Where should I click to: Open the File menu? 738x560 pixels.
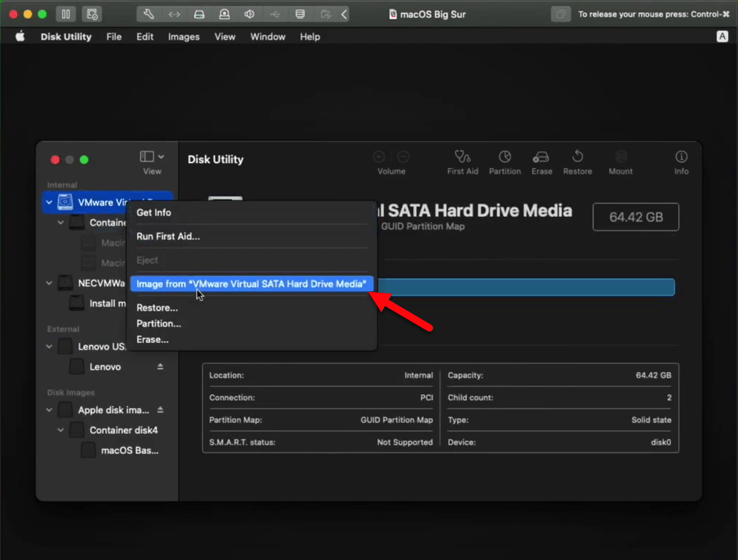[114, 37]
